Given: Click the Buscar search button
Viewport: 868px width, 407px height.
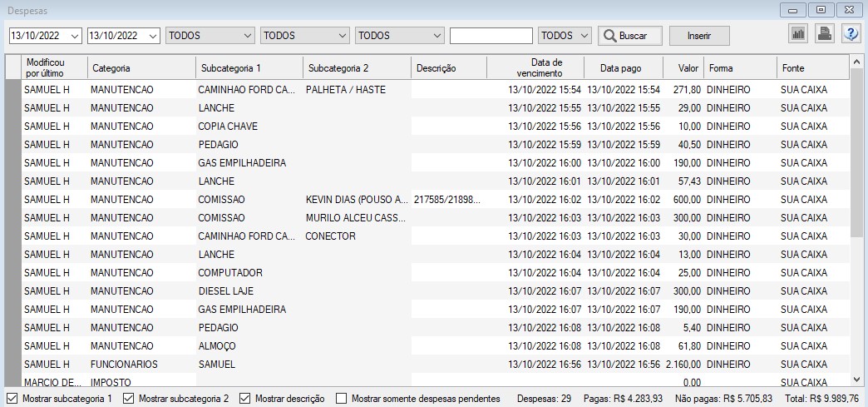Looking at the screenshot, I should coord(630,36).
